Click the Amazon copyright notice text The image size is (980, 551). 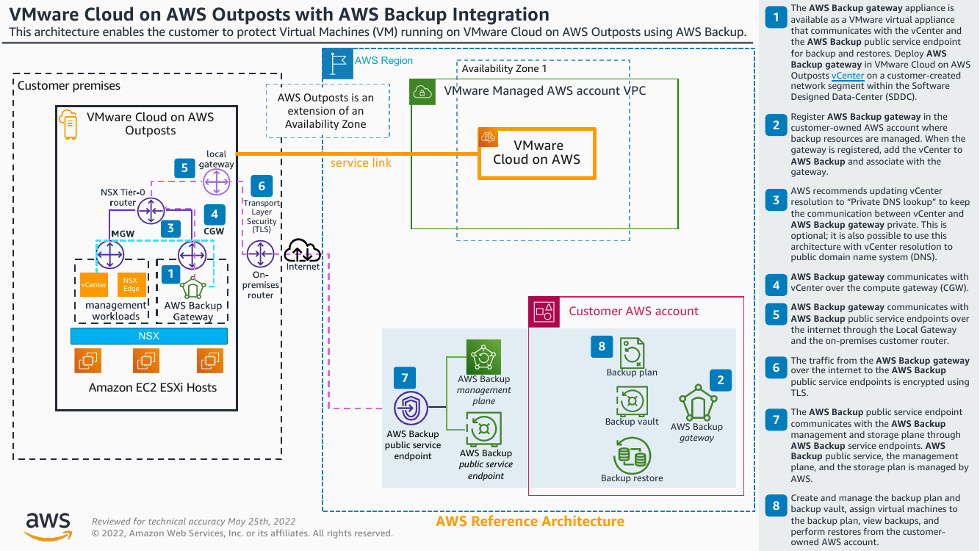[x=242, y=533]
